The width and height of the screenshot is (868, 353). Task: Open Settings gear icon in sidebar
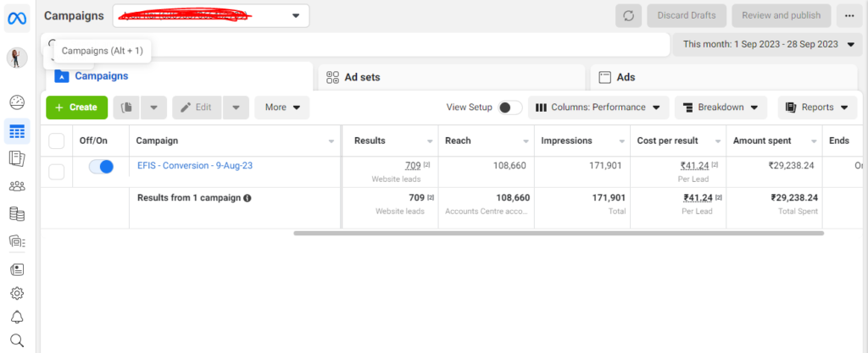tap(16, 293)
